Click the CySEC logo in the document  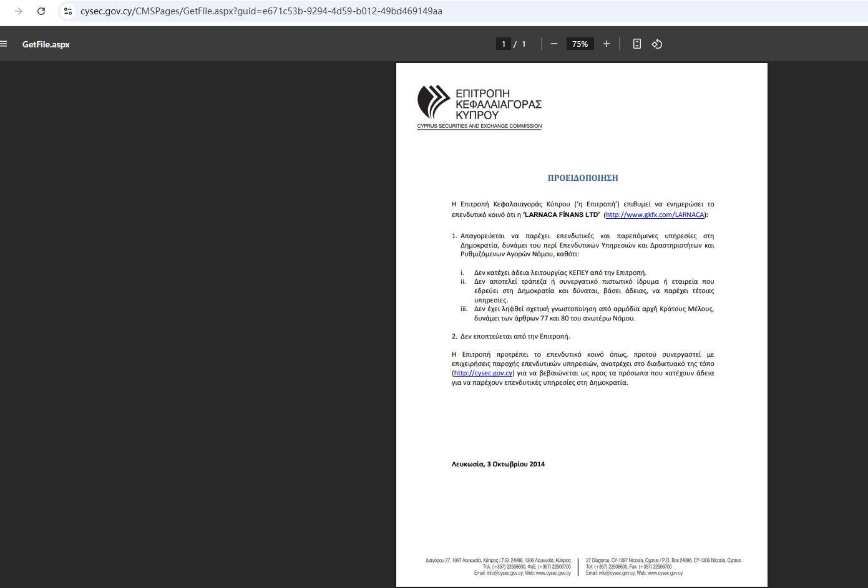(x=479, y=107)
